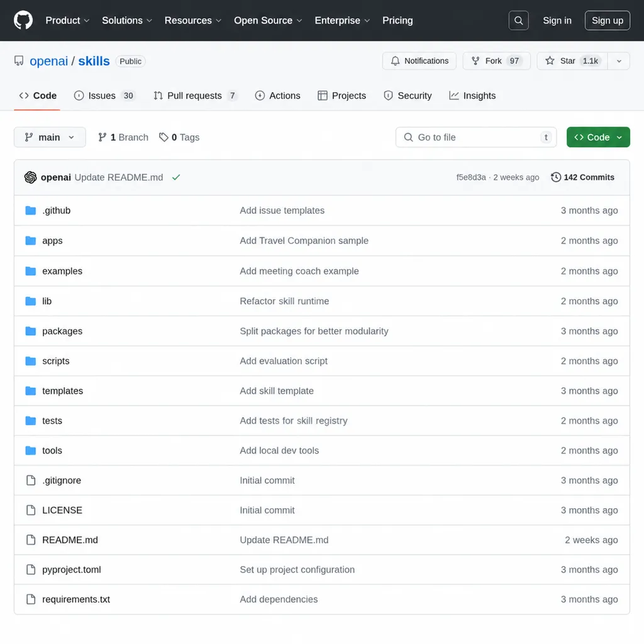Switch to the Actions tab

(x=277, y=96)
